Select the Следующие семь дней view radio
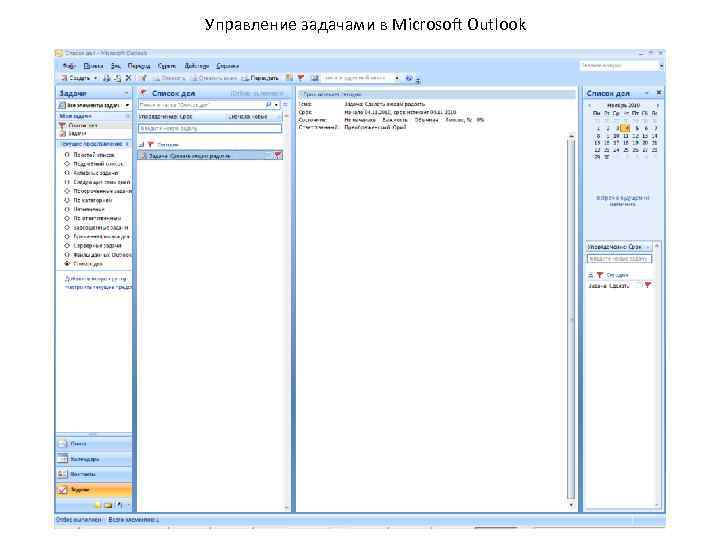 (67, 182)
